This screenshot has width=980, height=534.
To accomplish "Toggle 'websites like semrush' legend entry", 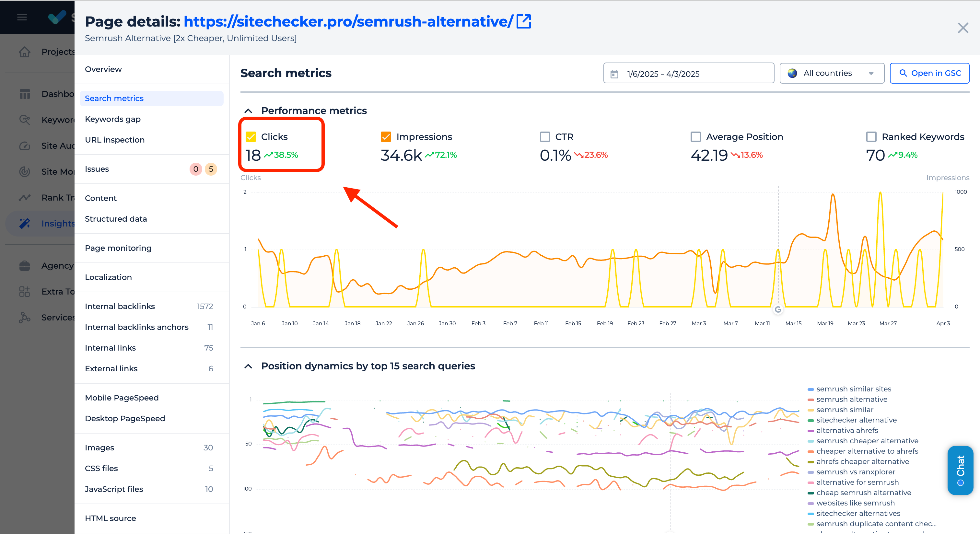I will (851, 503).
